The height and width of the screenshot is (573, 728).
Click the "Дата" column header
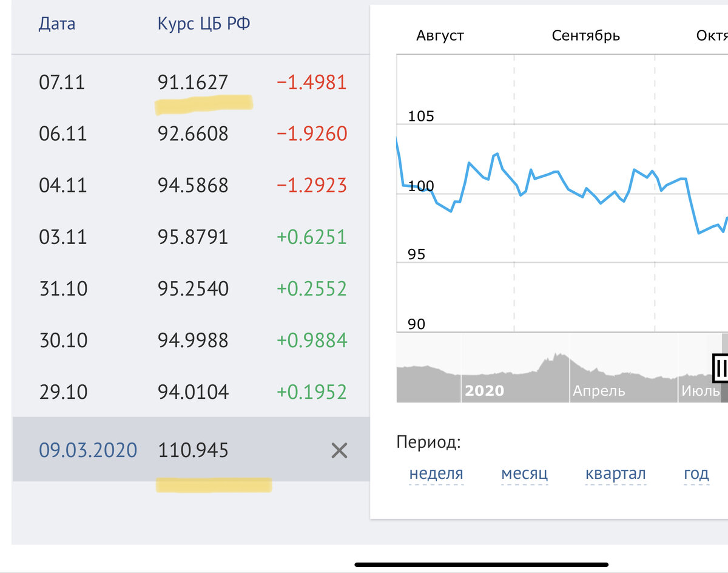tap(57, 24)
